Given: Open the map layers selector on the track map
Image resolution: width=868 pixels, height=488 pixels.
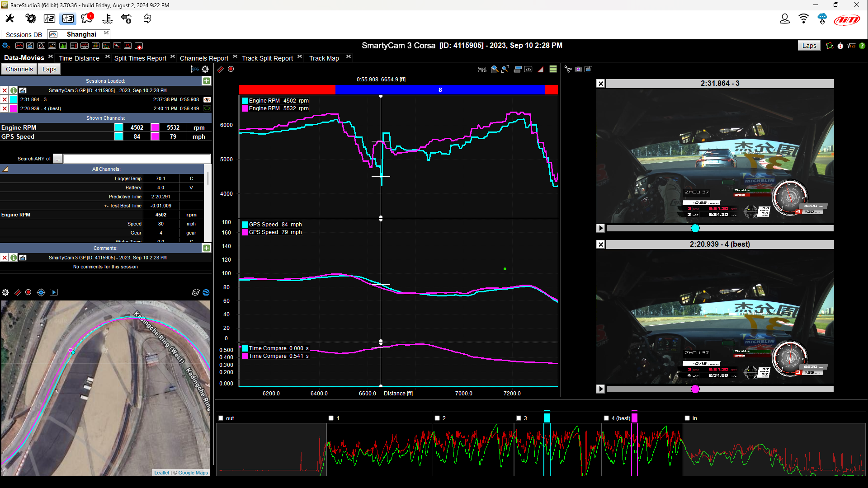Looking at the screenshot, I should 196,292.
